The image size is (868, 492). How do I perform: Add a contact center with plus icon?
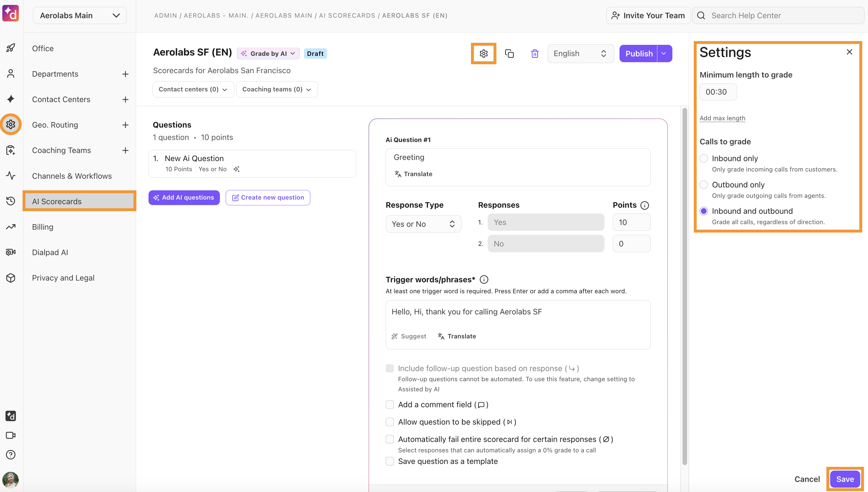tap(125, 99)
